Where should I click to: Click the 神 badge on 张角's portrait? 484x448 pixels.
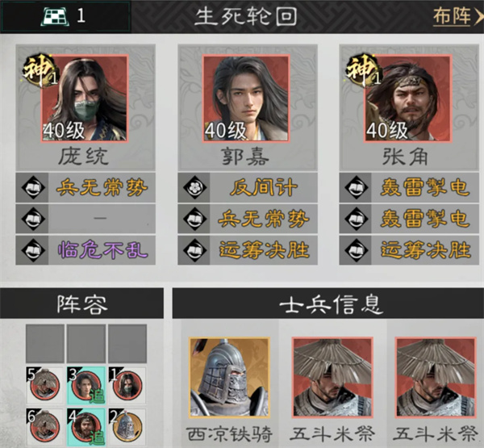(363, 70)
